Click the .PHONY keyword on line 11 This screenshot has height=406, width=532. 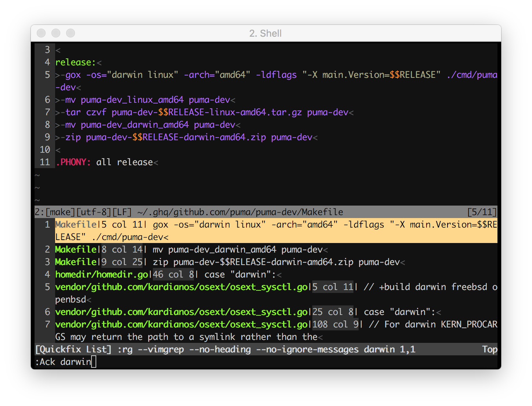tap(73, 162)
